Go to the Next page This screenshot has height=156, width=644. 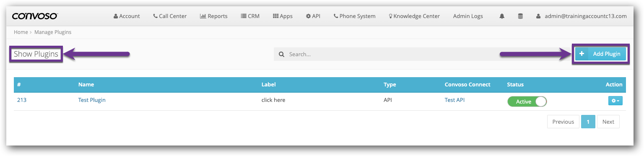tap(608, 122)
